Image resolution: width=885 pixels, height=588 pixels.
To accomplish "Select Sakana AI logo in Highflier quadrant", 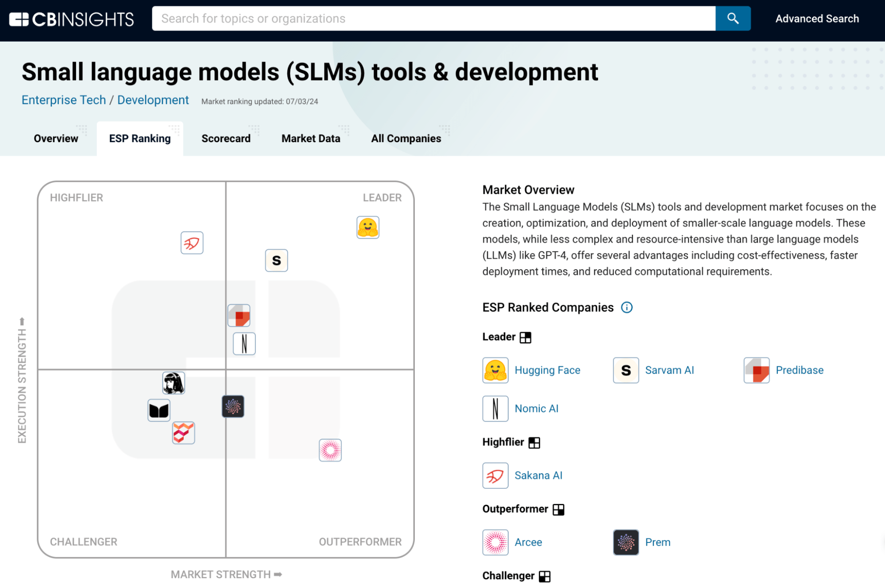I will point(192,243).
